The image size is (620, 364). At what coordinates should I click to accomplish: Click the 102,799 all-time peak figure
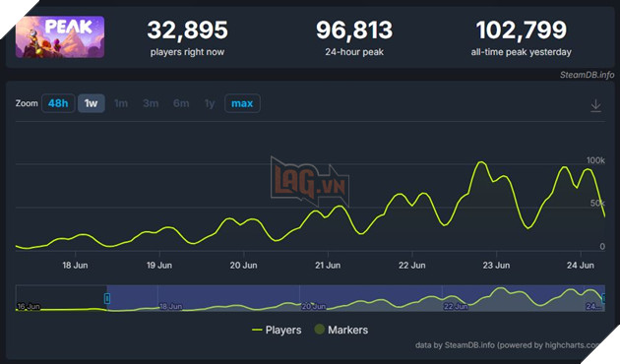click(x=522, y=30)
